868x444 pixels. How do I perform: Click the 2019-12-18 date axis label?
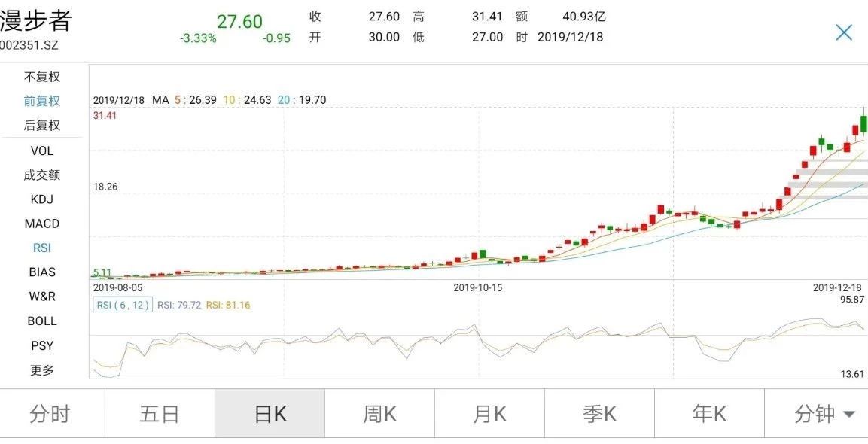(x=838, y=288)
